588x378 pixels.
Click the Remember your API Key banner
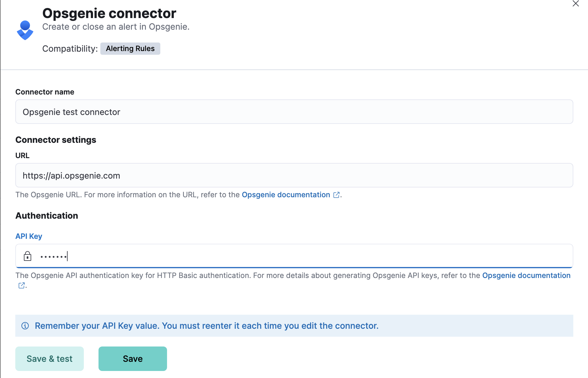point(207,326)
